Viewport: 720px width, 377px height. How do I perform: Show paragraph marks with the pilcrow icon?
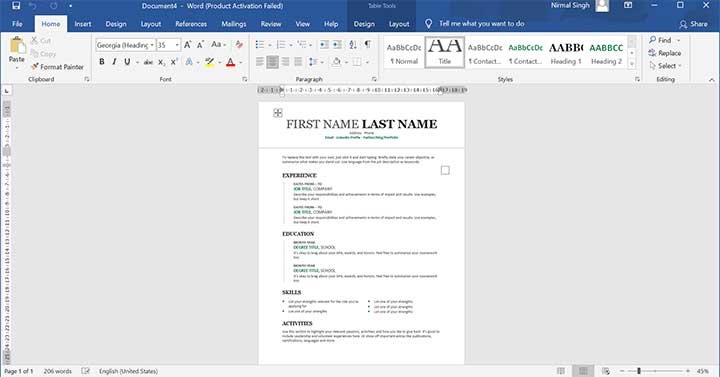point(367,45)
